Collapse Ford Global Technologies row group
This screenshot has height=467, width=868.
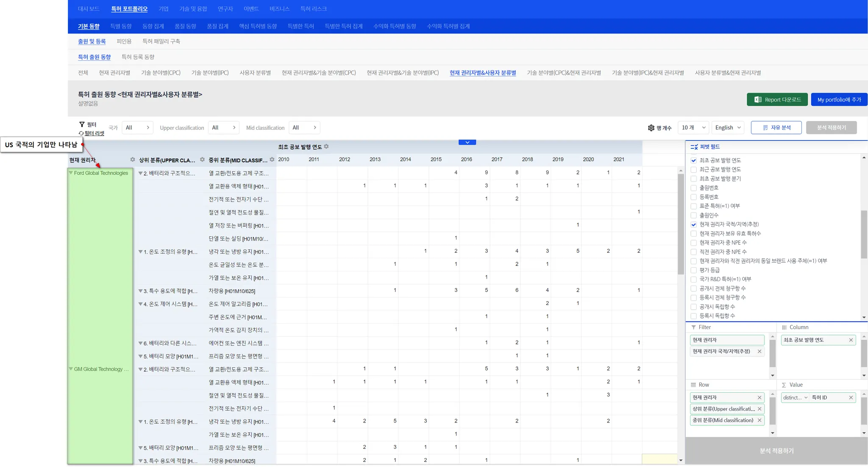[x=71, y=173]
